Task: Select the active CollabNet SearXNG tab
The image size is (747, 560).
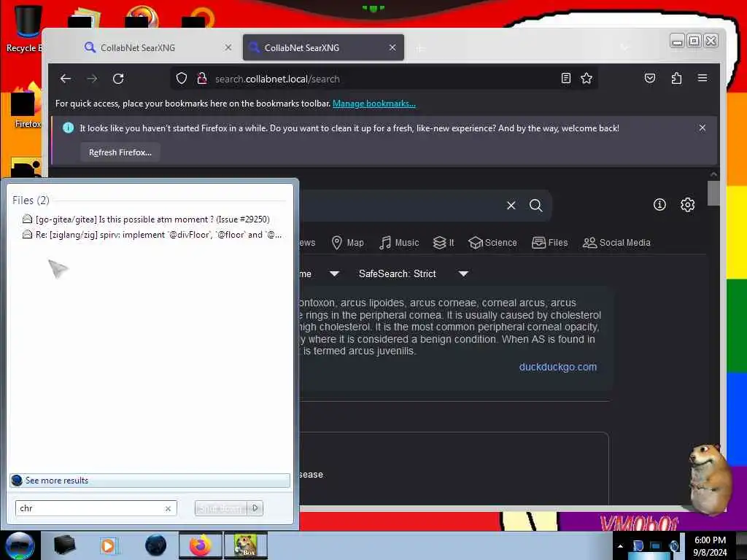Action: point(323,47)
